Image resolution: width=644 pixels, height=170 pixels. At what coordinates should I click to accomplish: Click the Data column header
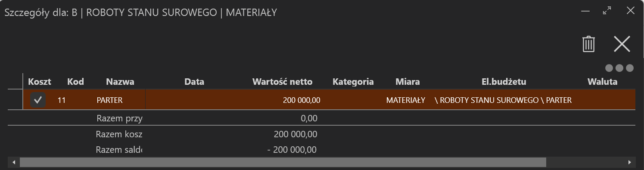[194, 81]
